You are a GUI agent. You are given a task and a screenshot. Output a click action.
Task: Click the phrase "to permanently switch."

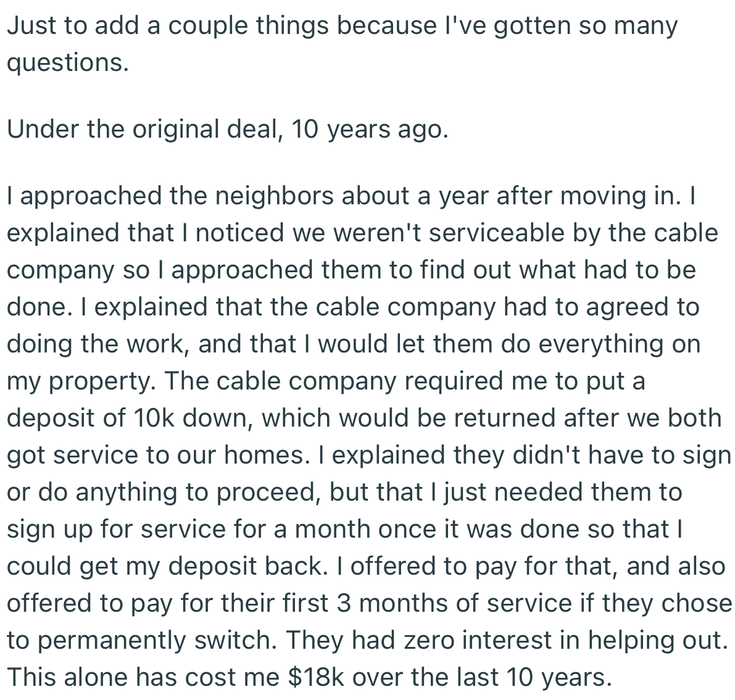point(141,640)
